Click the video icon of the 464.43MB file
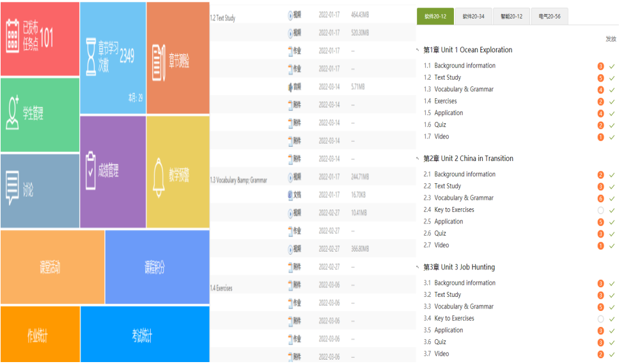The height and width of the screenshot is (364, 624). point(290,15)
